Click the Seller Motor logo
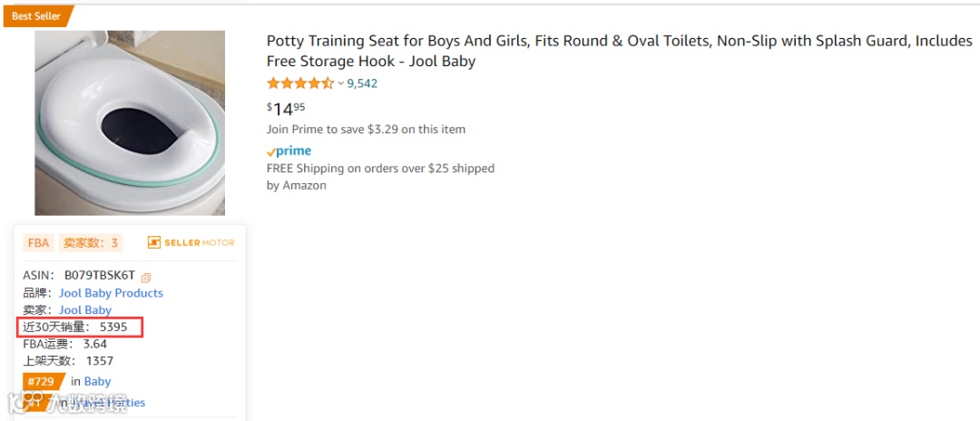Screen dimensions: 980x421 (191, 242)
